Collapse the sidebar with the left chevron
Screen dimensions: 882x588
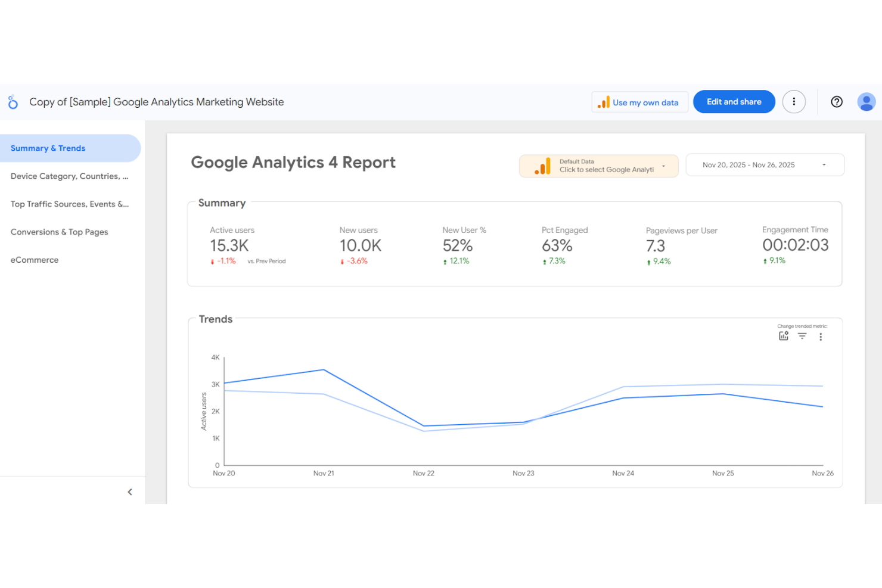click(x=130, y=492)
